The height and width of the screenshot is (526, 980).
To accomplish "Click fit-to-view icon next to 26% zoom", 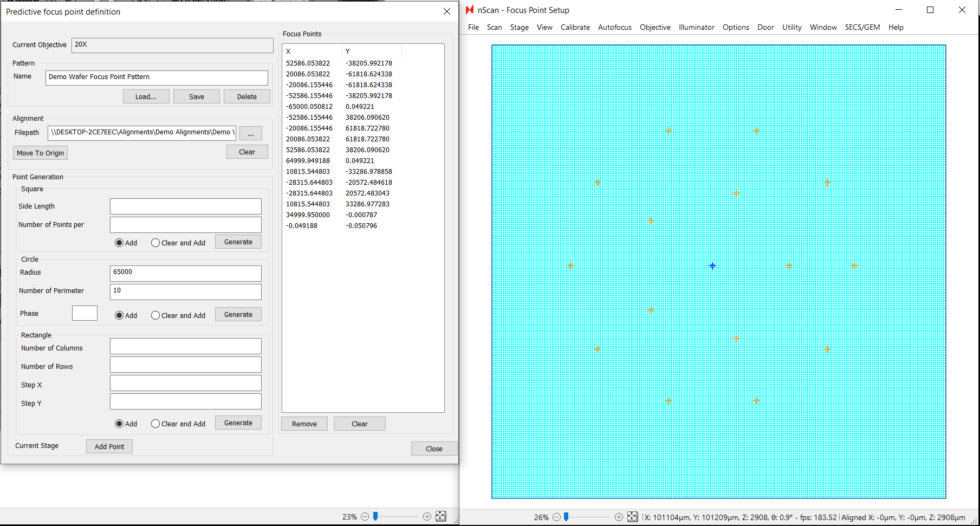I will [632, 517].
